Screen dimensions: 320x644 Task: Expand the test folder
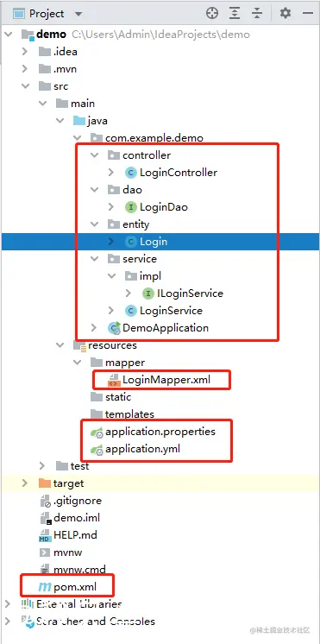[x=42, y=466]
